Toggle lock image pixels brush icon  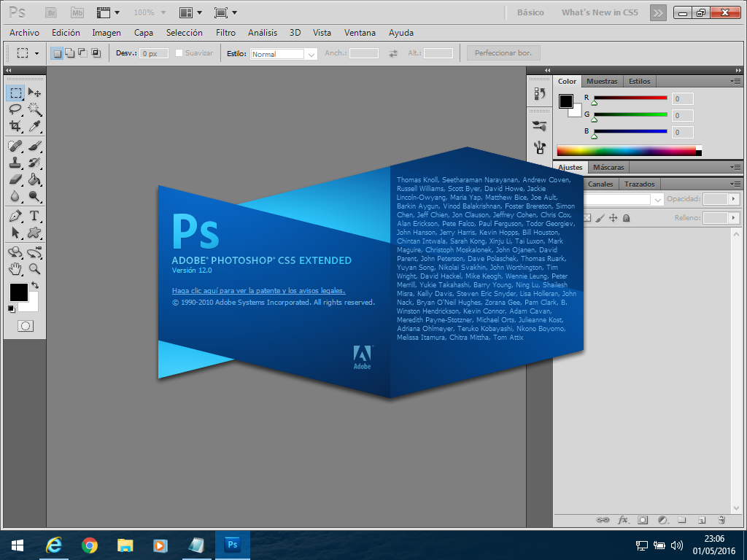pyautogui.click(x=600, y=218)
